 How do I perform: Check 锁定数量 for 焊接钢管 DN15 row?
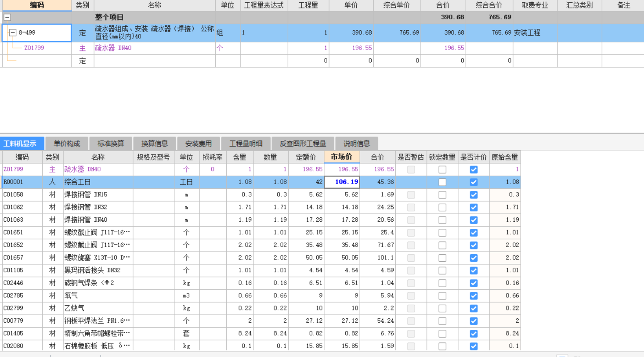(442, 195)
